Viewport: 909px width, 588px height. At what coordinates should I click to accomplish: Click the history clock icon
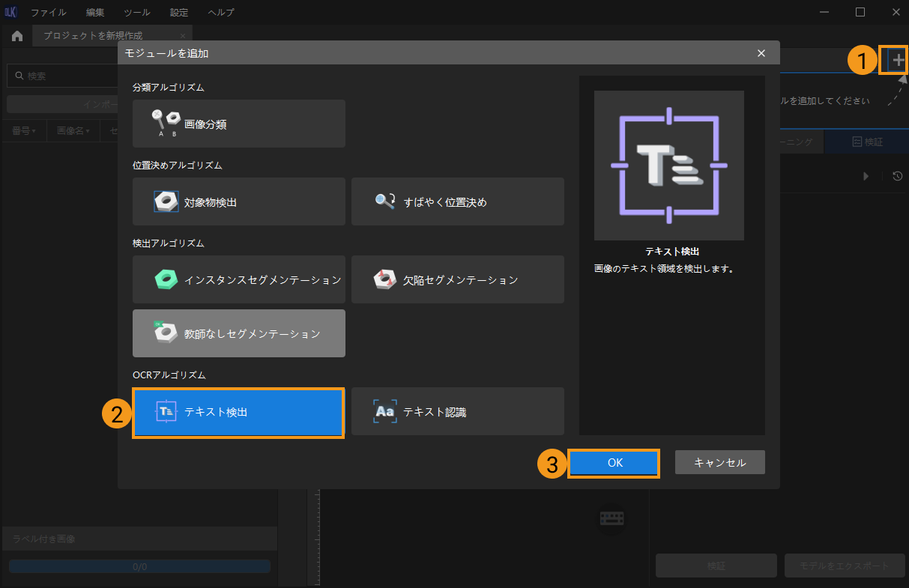(897, 176)
